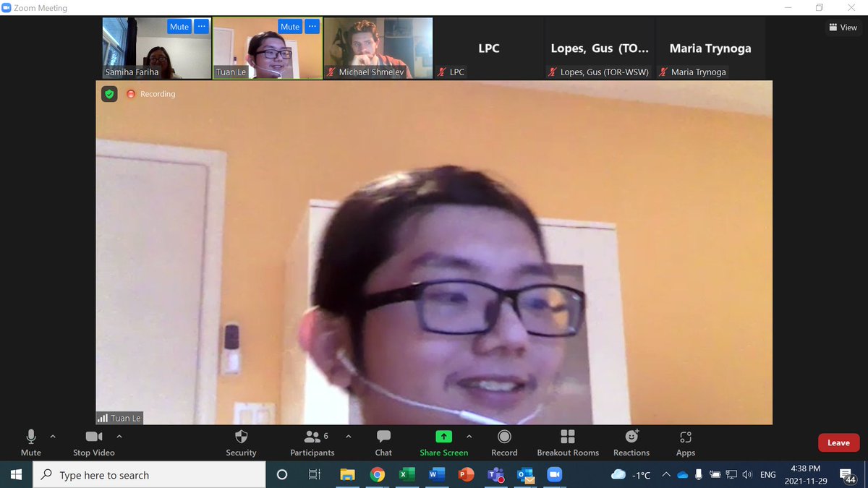Open Breakout Rooms

(x=568, y=442)
